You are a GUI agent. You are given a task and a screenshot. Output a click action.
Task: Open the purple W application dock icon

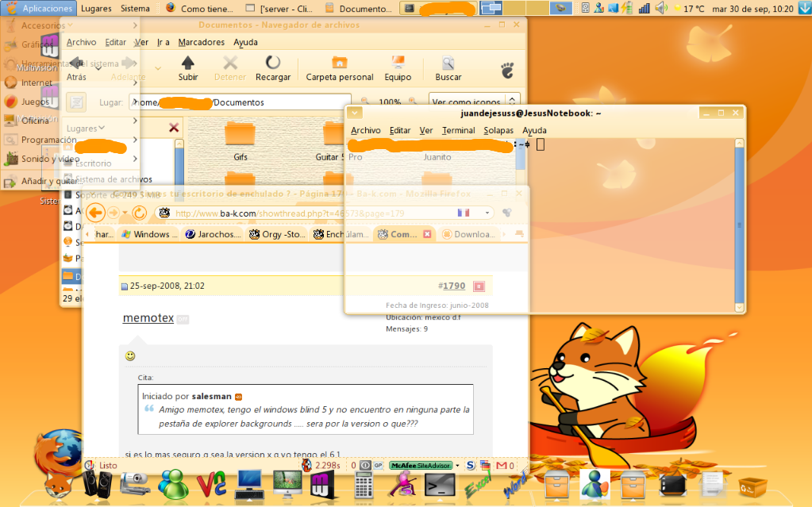[x=322, y=484]
